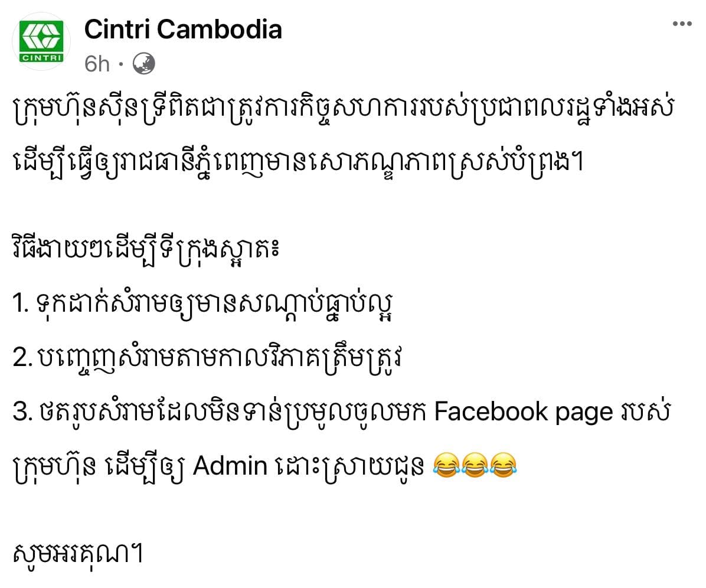Click the middle laughing-tears emoji
706x588 pixels.
click(x=475, y=465)
